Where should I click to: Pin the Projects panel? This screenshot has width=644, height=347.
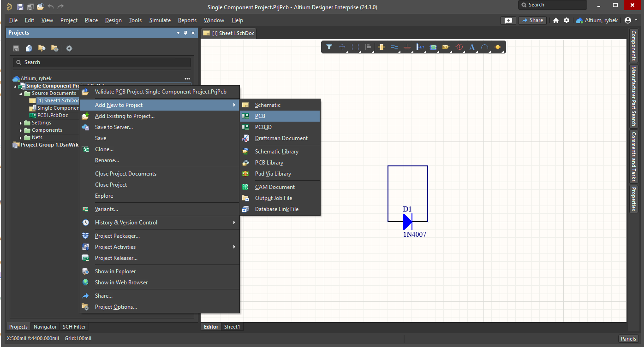click(x=186, y=33)
